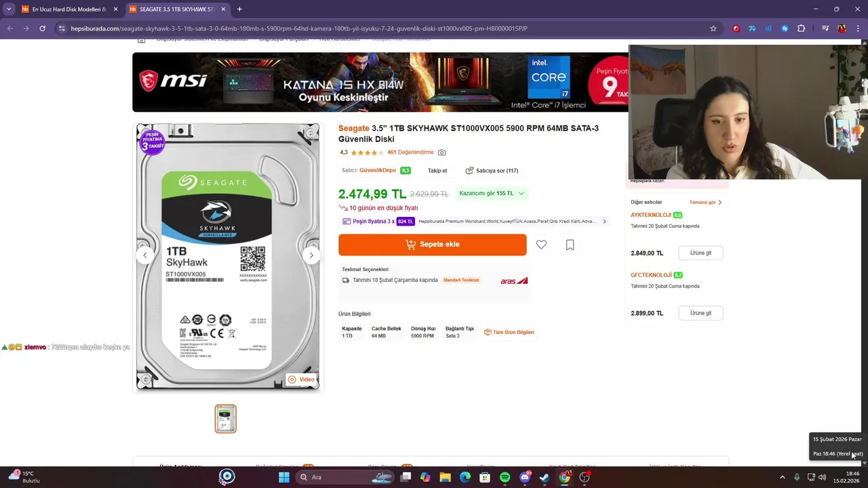This screenshot has width=868, height=488.
Task: Open a new browser tab
Action: (239, 9)
